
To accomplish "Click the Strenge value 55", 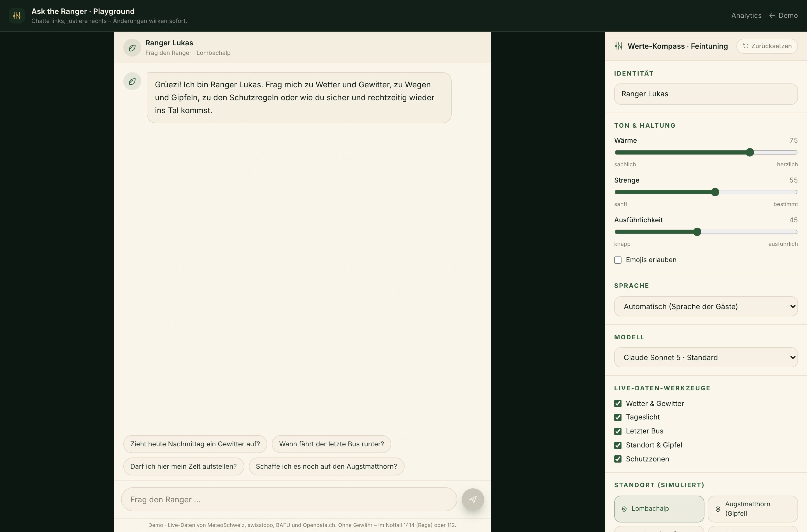I will [x=794, y=180].
